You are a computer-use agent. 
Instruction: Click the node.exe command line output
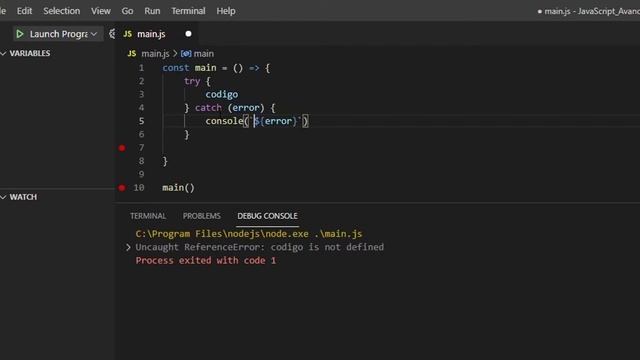click(x=249, y=234)
